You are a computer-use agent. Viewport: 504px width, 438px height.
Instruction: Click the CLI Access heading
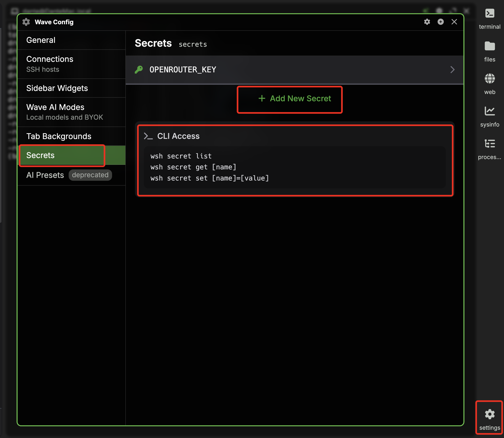click(x=178, y=136)
